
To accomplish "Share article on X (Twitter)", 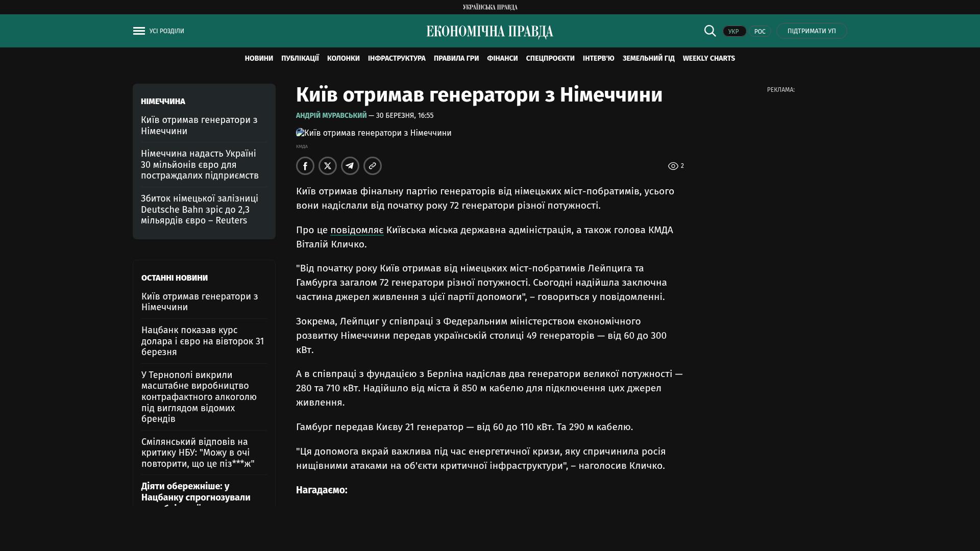I will (328, 166).
